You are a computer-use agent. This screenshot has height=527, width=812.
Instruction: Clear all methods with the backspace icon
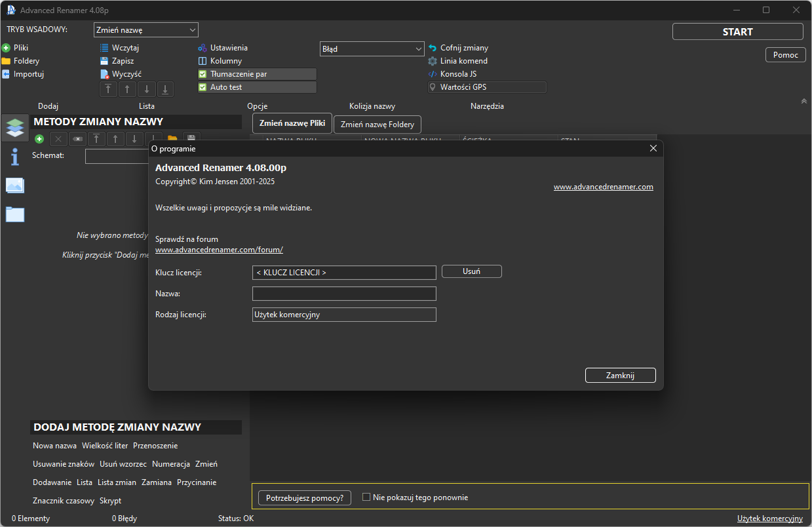tap(77, 139)
